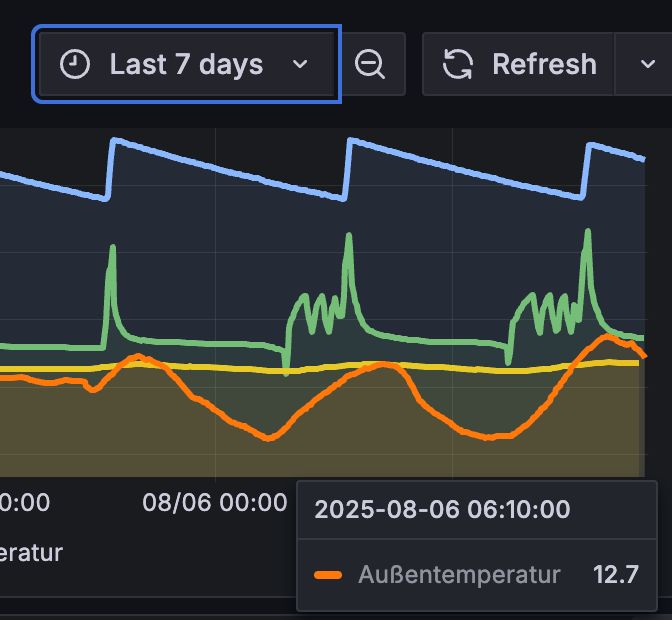Click the orange line's first deep trough
The image size is (672, 620).
coord(268,437)
